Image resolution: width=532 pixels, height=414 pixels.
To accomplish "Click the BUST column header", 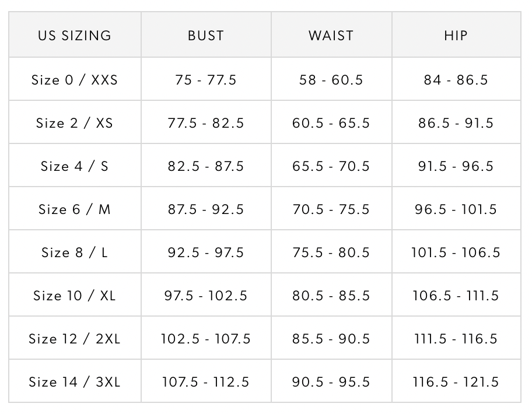I will click(206, 36).
